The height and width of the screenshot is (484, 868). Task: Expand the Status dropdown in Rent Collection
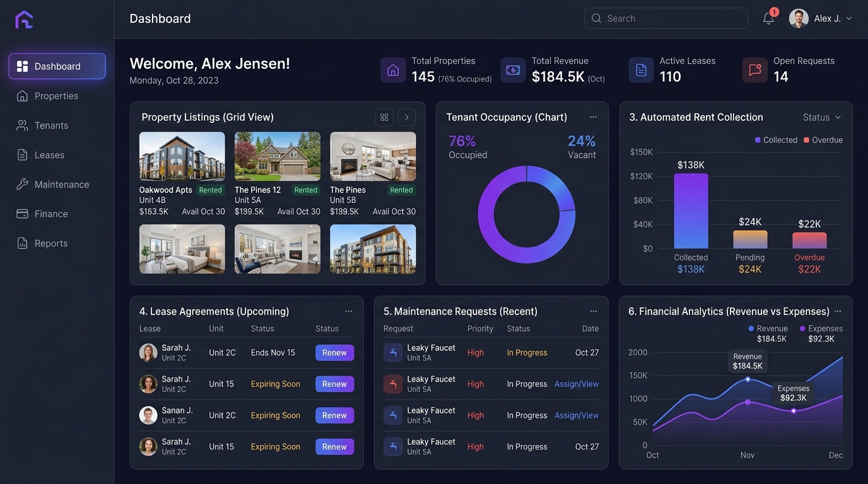(x=822, y=117)
